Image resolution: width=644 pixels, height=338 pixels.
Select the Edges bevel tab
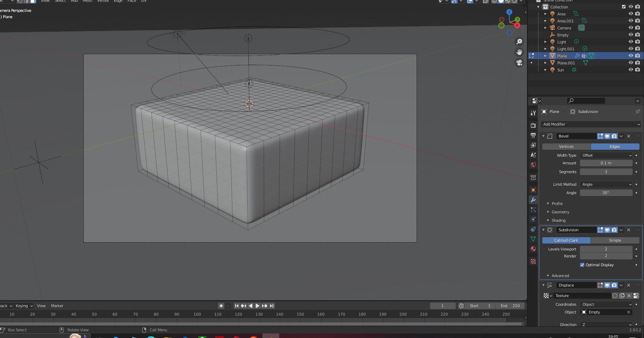click(x=615, y=147)
